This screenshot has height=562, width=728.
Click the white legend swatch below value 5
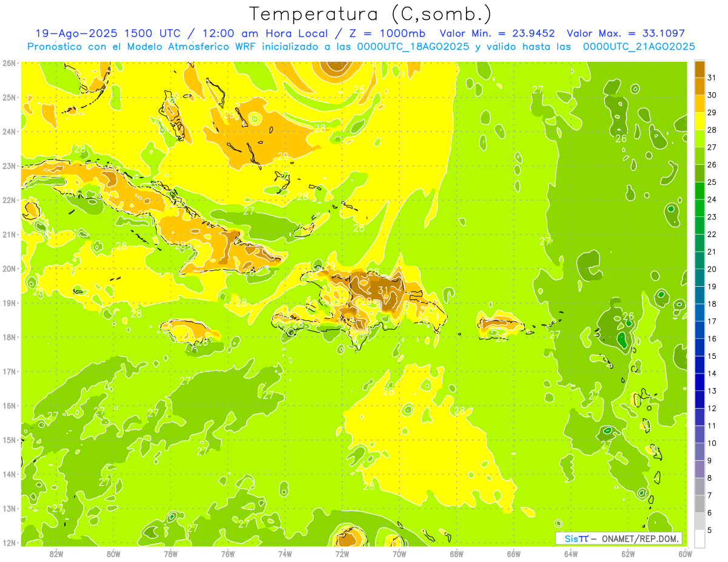pos(699,538)
